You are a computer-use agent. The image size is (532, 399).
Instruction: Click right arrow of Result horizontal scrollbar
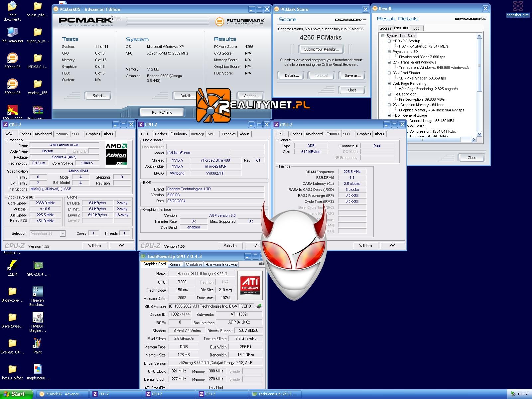coord(474,140)
